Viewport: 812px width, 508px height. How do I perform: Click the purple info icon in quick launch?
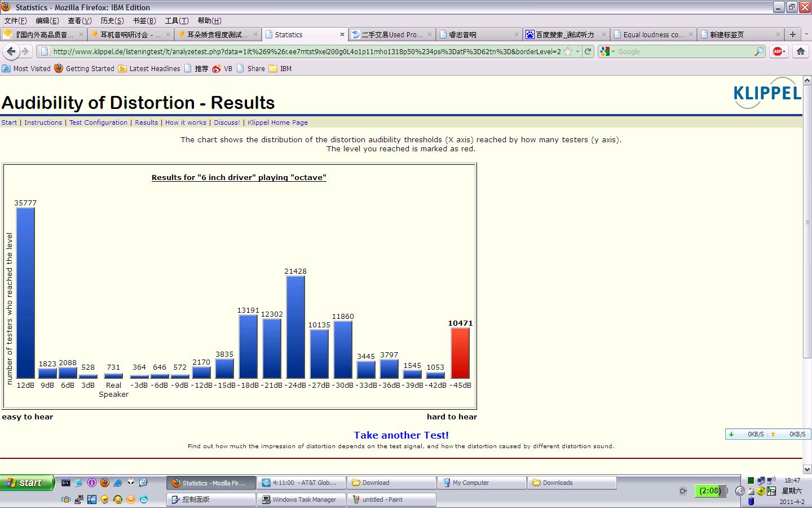(x=92, y=483)
